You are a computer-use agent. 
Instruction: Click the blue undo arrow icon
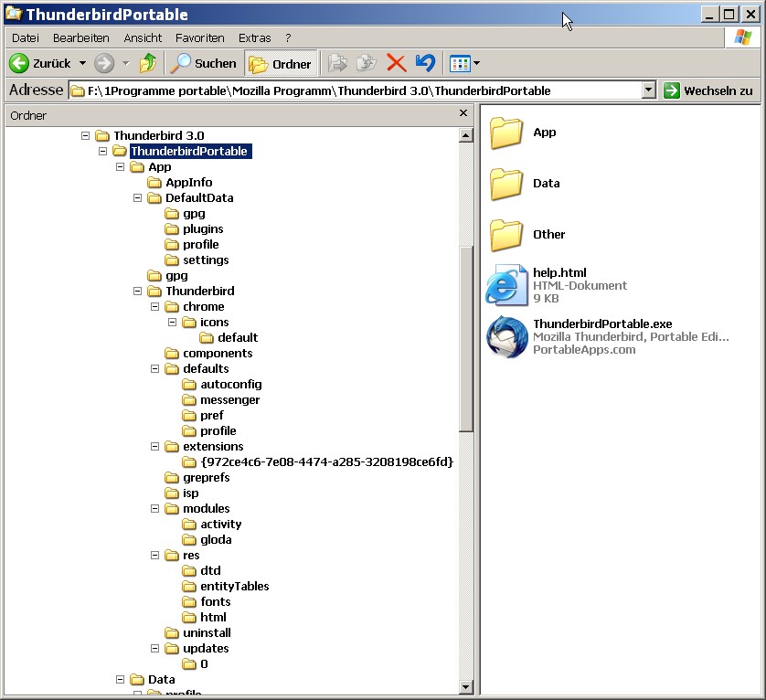425,63
